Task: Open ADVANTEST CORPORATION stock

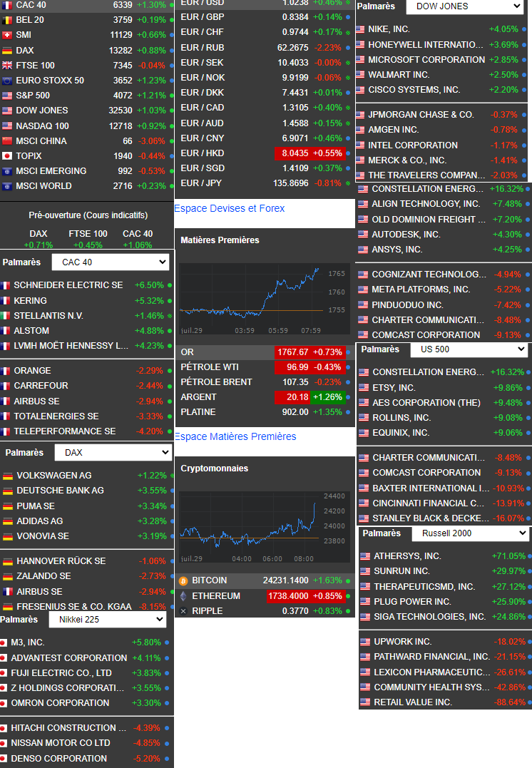Action: (x=86, y=657)
